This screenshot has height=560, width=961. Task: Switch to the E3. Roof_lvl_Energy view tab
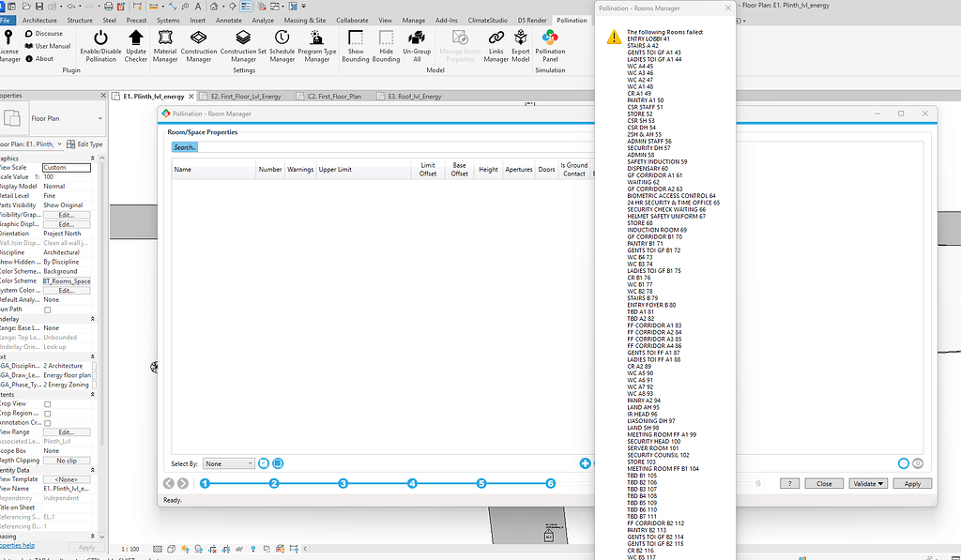[414, 97]
